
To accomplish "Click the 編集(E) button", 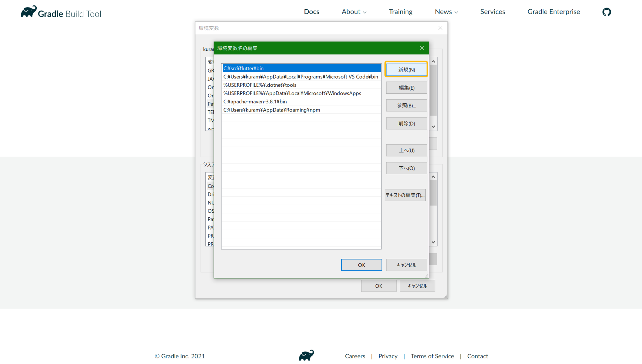I will tap(406, 87).
